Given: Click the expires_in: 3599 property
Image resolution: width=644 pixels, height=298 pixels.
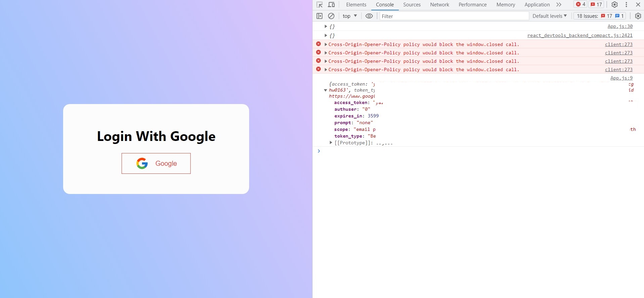Looking at the screenshot, I should pos(356,116).
